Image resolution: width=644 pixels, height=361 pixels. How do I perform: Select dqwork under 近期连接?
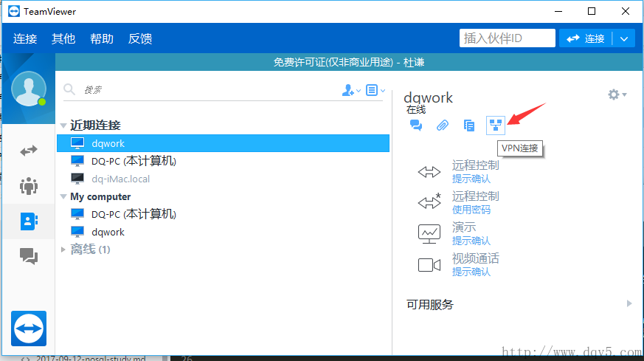(x=223, y=143)
